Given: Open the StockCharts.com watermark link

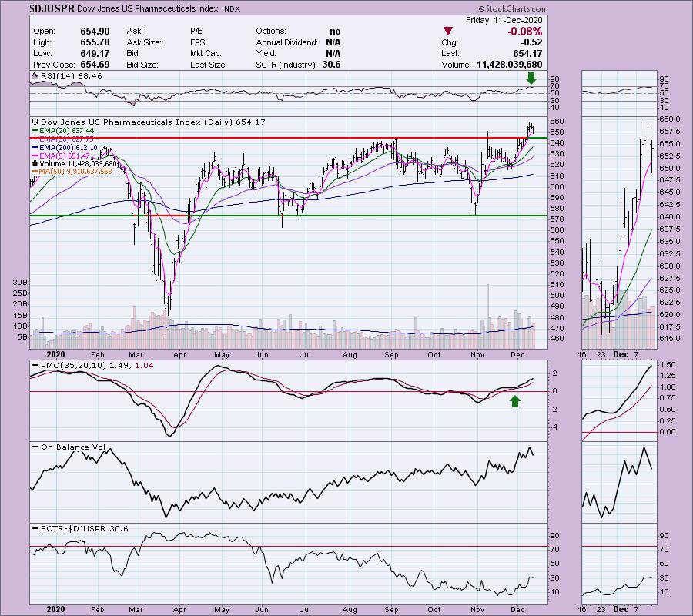Looking at the screenshot, I should [513, 8].
